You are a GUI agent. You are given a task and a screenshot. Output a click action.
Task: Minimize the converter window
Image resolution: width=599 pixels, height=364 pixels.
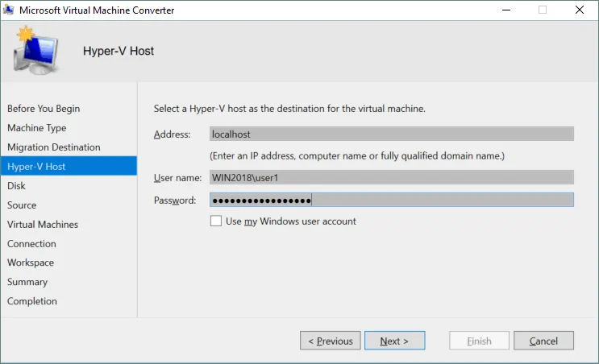pos(506,10)
